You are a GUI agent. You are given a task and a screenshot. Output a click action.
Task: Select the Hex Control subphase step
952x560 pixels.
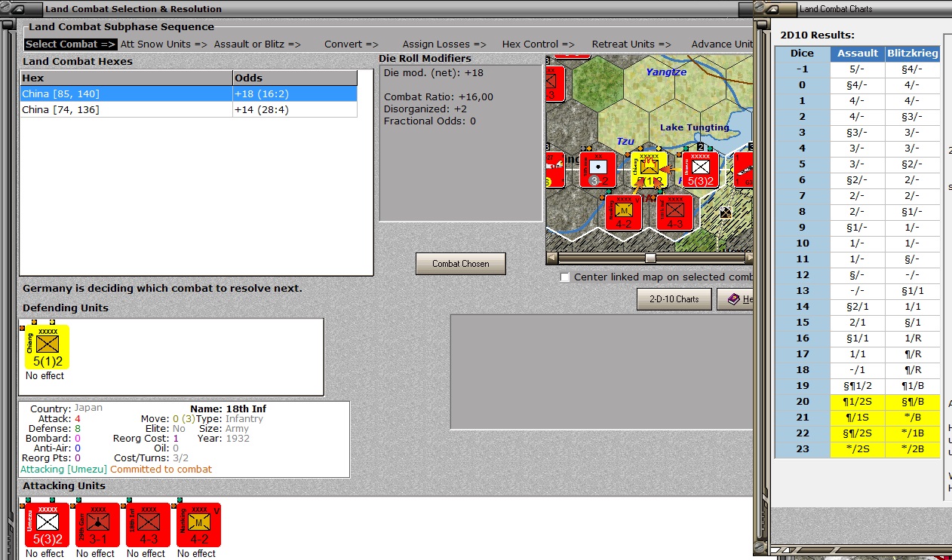(539, 44)
